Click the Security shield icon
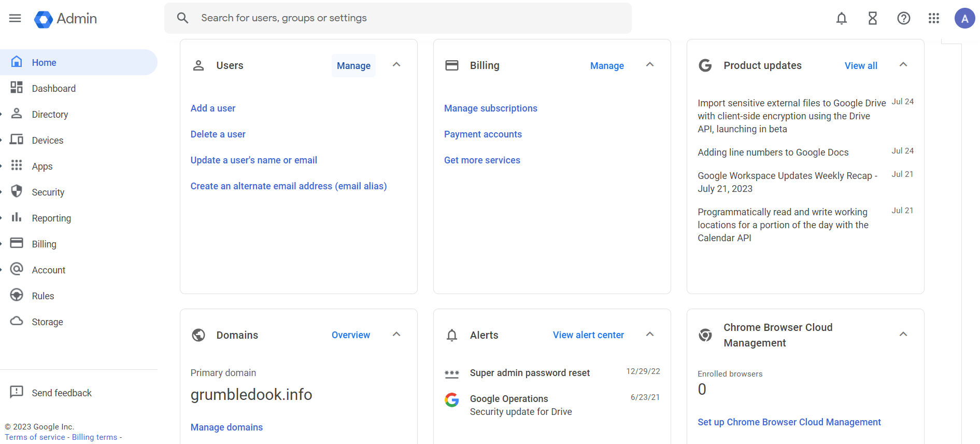Image resolution: width=980 pixels, height=444 pixels. click(17, 191)
